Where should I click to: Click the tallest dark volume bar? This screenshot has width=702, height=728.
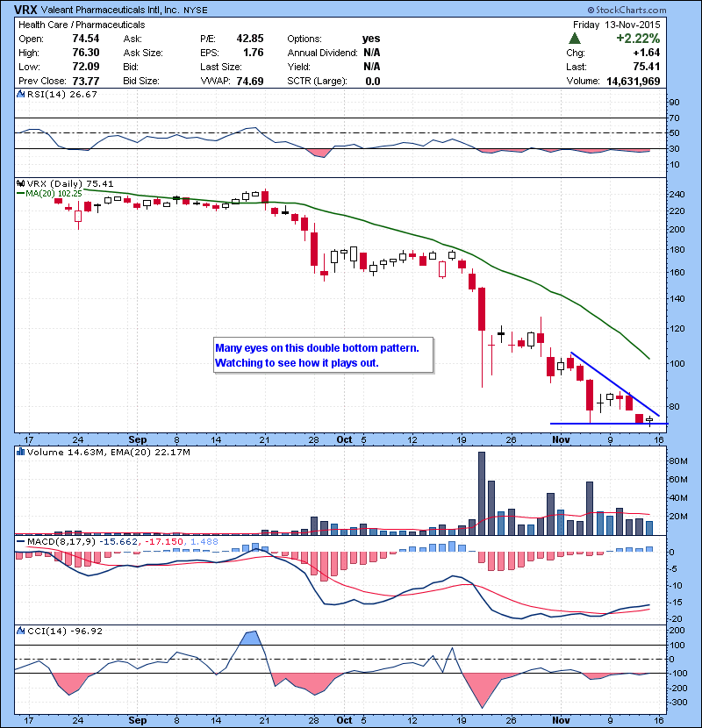click(482, 494)
